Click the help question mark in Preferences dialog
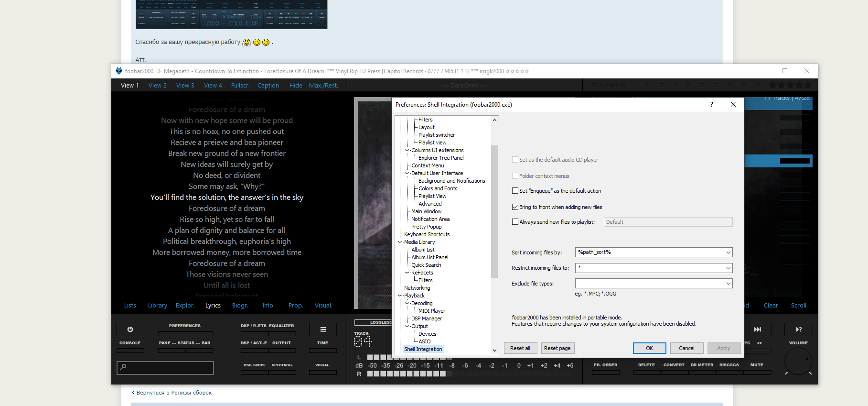The width and height of the screenshot is (868, 406). 712,104
